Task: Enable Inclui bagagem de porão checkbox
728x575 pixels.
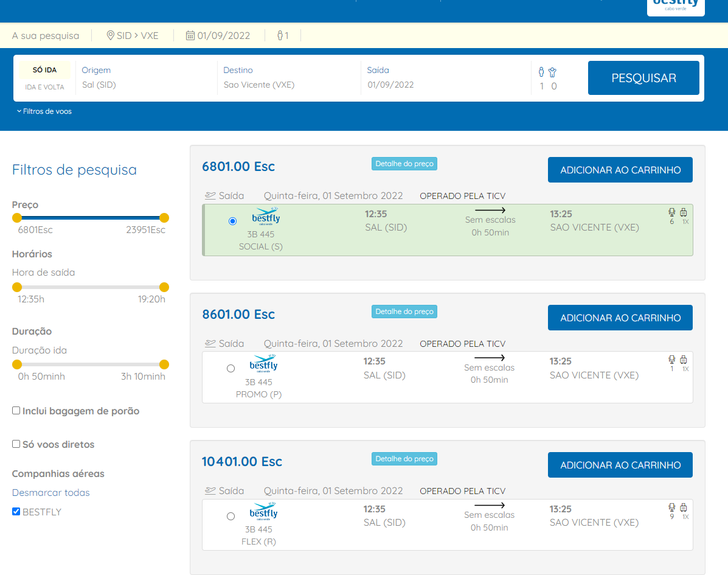Action: [x=16, y=411]
